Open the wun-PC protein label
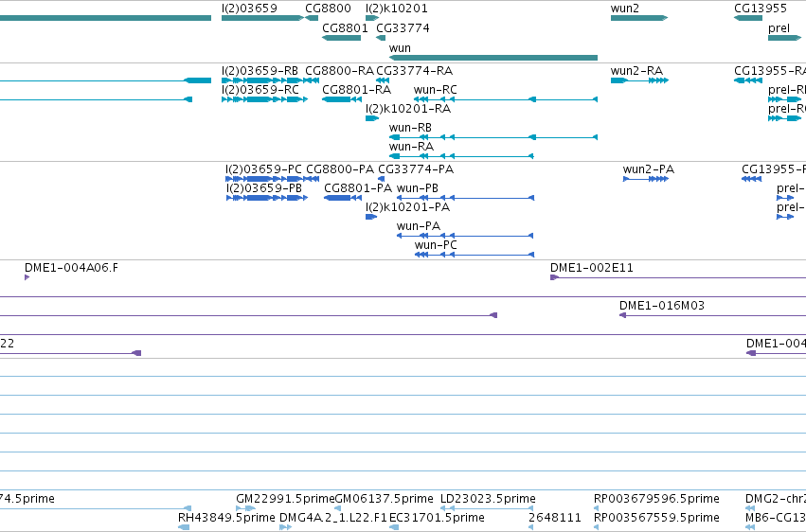The height and width of the screenshot is (532, 806). tap(436, 245)
